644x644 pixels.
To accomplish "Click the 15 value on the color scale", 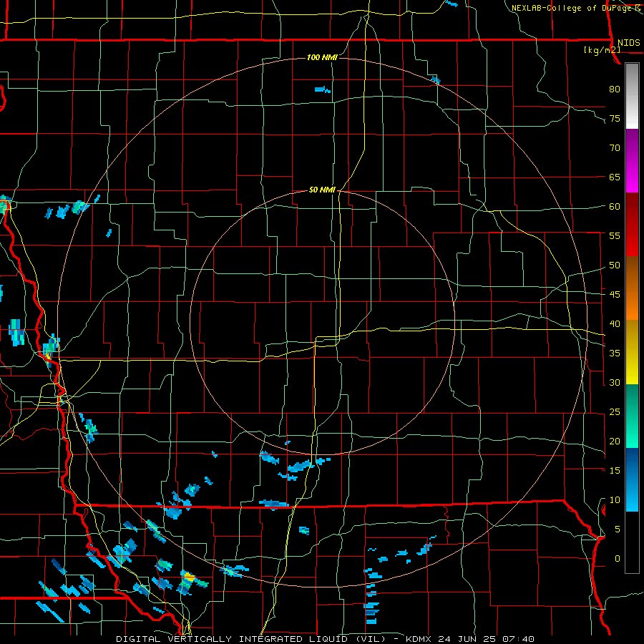I will [615, 471].
